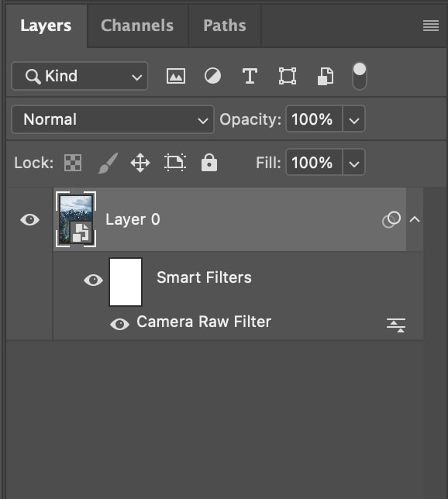Image resolution: width=448 pixels, height=499 pixels.
Task: Filter for adjustment layers icon
Action: (x=212, y=77)
